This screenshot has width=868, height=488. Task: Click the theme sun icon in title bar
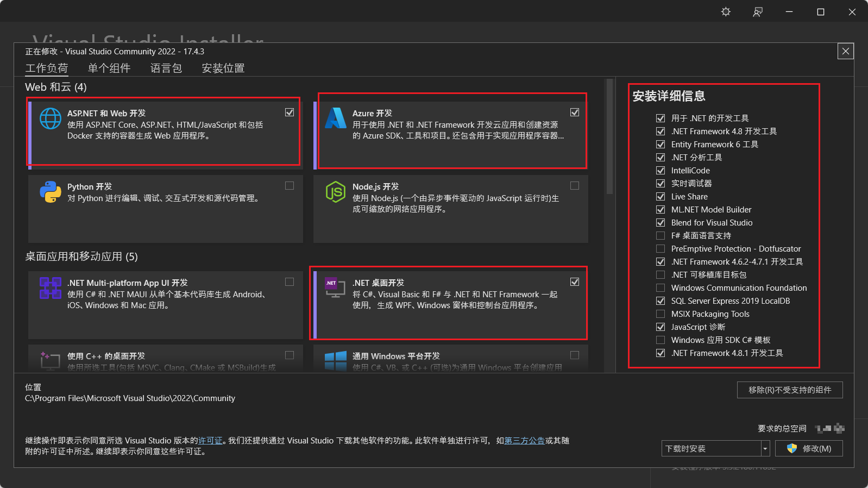pyautogui.click(x=726, y=11)
